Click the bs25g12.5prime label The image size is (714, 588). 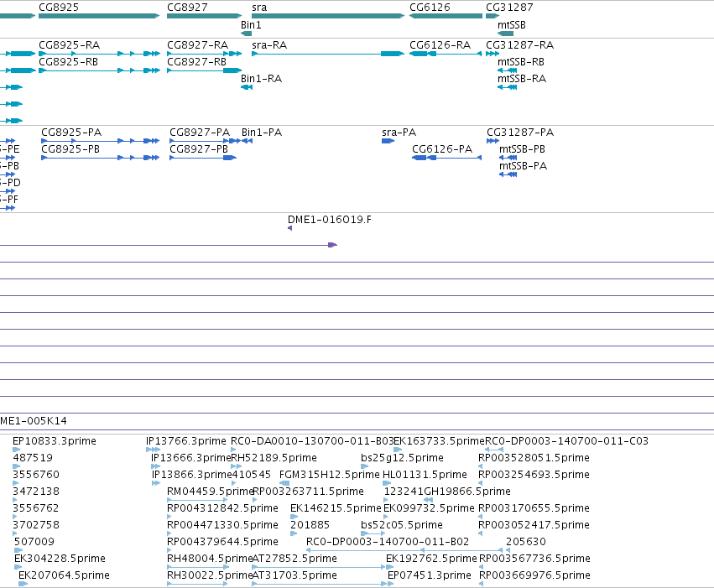tap(402, 458)
